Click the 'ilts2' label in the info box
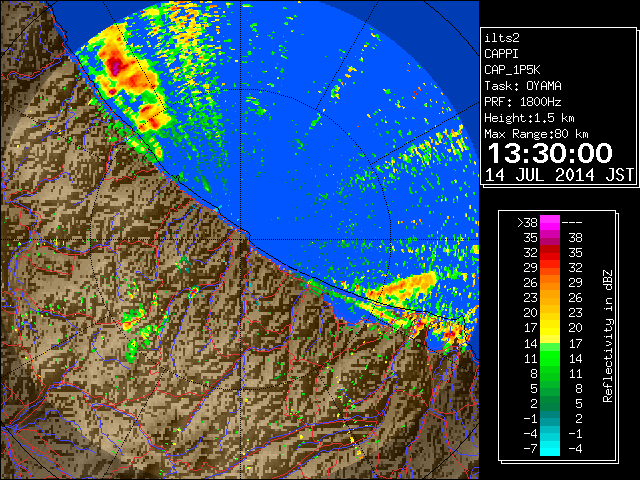Screen dimensions: 640x480 click(502, 38)
